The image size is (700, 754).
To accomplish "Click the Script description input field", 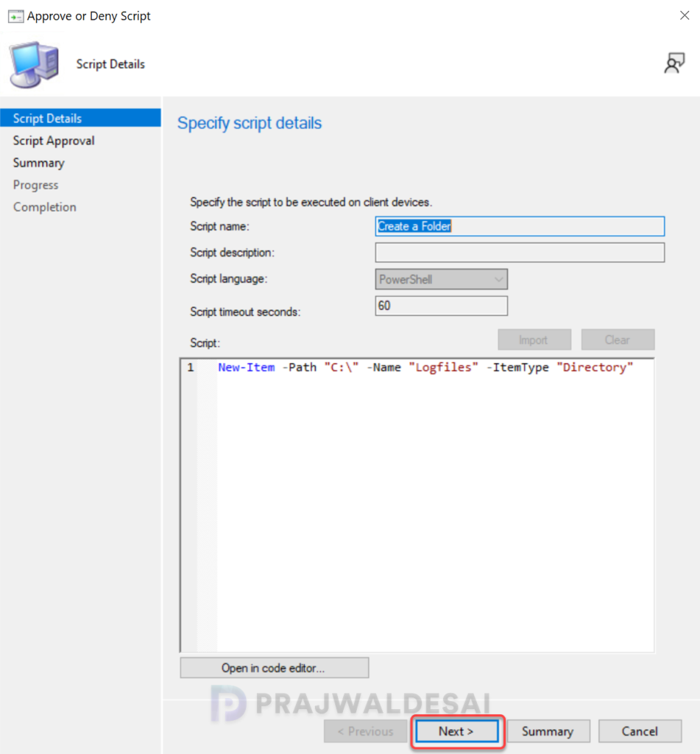I will 520,253.
